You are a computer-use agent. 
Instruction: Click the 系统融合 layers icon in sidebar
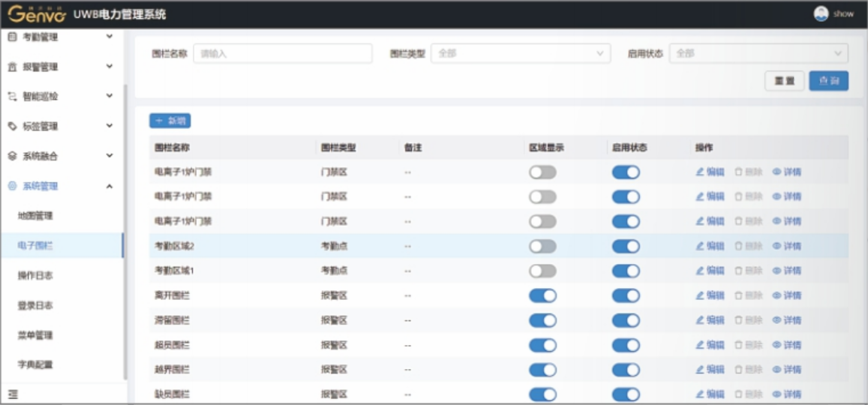[13, 156]
